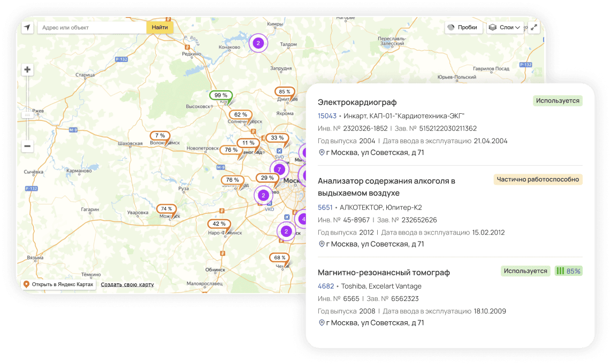Open the map in Яндекс Картах

click(x=58, y=284)
